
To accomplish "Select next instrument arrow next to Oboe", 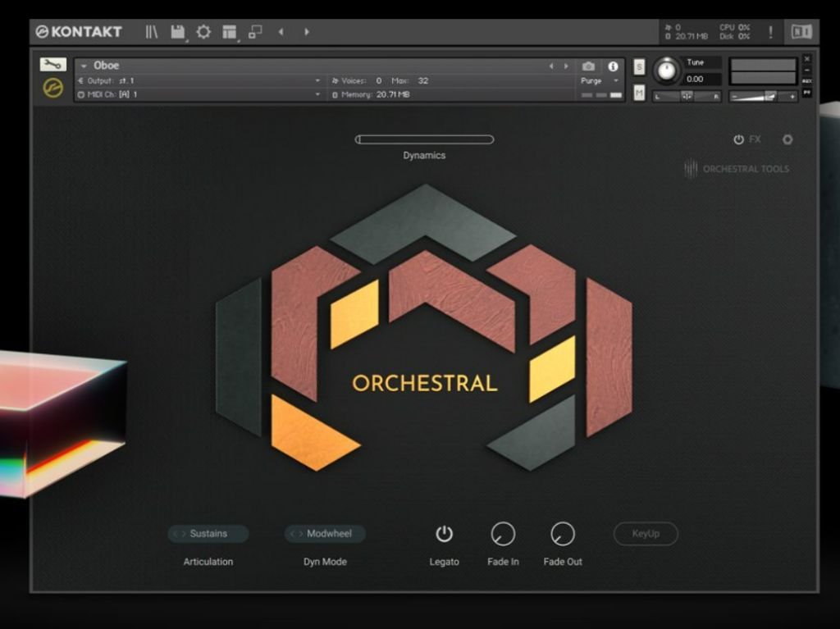I will point(566,66).
